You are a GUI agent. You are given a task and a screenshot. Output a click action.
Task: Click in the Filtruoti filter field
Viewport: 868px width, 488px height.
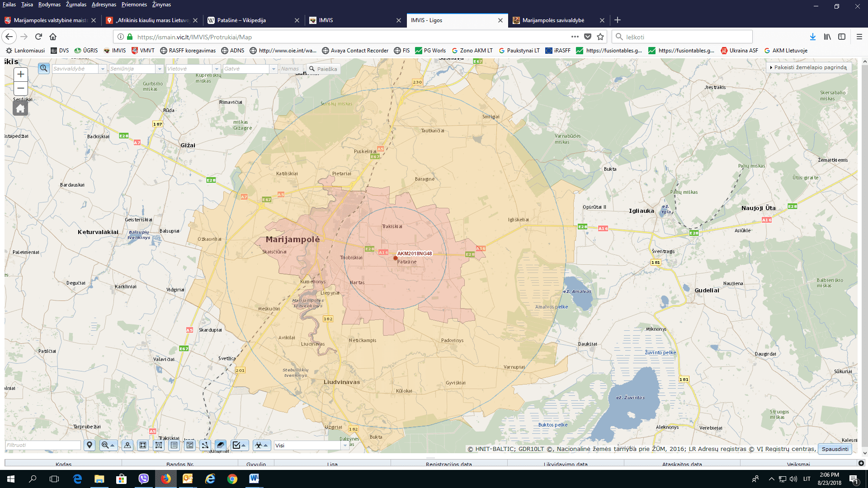(43, 445)
